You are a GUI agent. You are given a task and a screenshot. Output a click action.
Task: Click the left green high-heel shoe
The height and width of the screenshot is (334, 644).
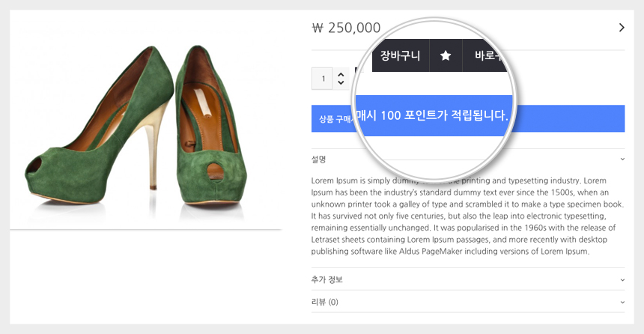point(100,125)
